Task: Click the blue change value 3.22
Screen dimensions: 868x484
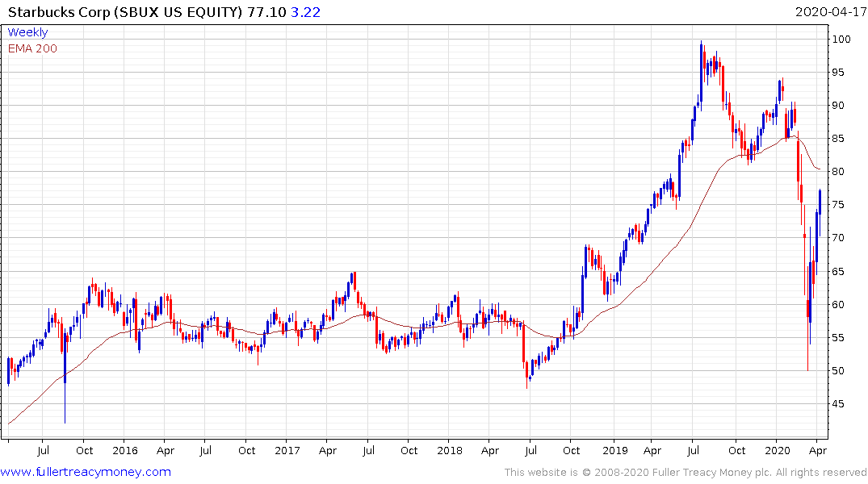Action: point(305,12)
